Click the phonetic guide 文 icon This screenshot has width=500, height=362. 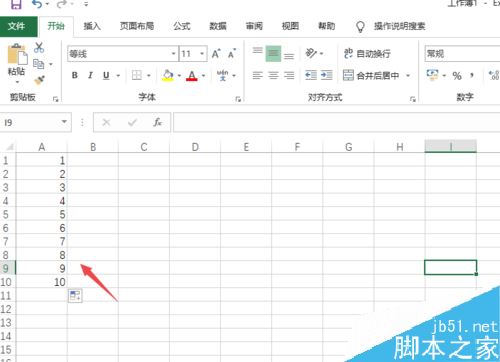coord(222,75)
